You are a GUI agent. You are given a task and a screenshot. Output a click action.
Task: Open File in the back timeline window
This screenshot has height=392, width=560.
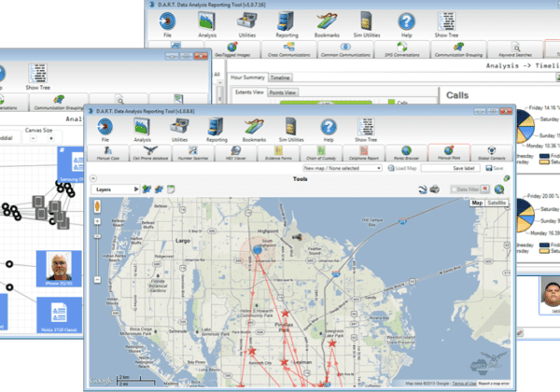point(167,24)
